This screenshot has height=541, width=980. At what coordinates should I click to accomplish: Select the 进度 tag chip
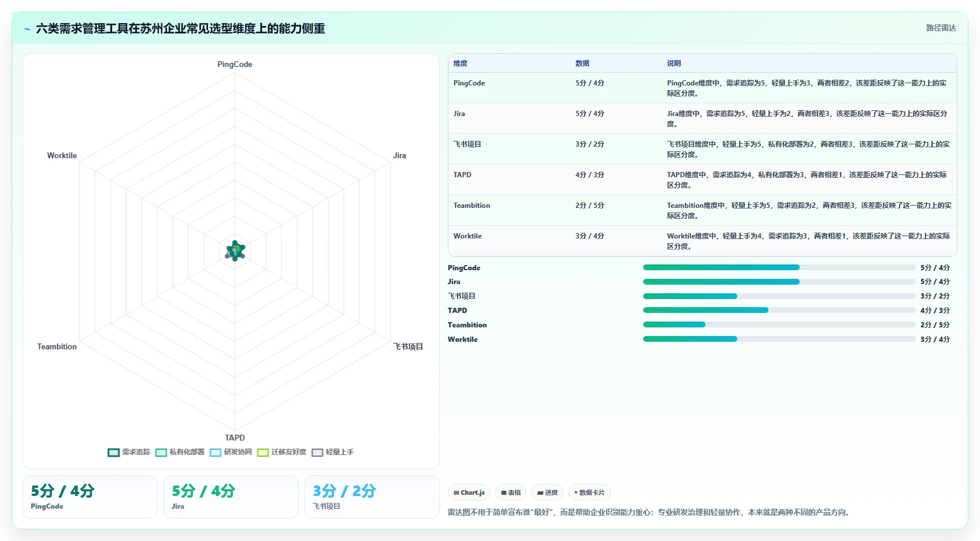point(547,493)
